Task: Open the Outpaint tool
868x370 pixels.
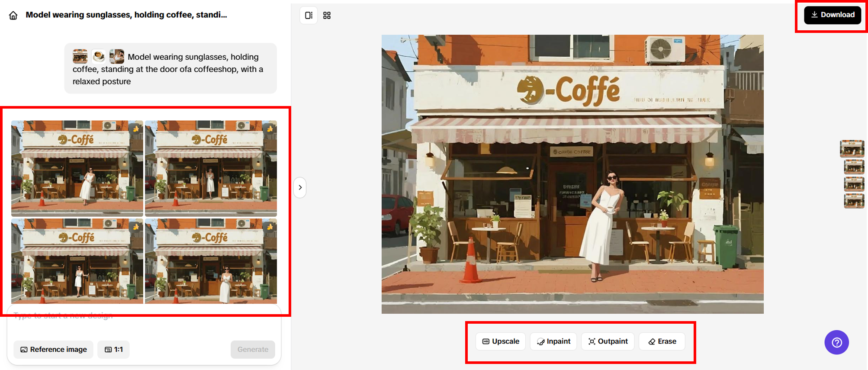Action: tap(608, 341)
